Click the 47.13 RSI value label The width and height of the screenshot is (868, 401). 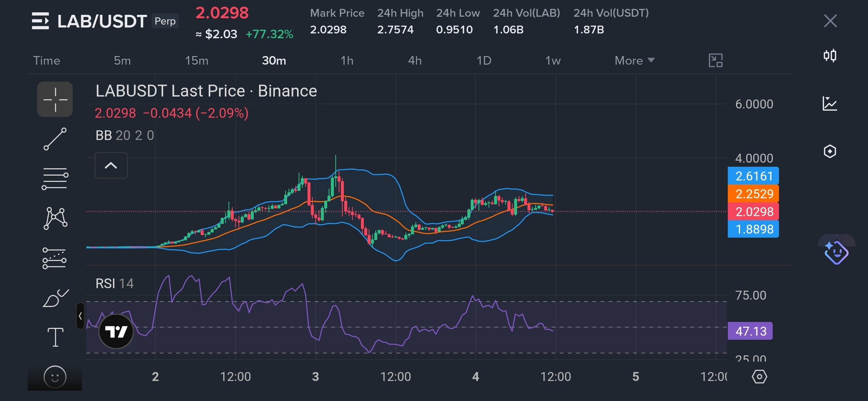click(x=750, y=331)
